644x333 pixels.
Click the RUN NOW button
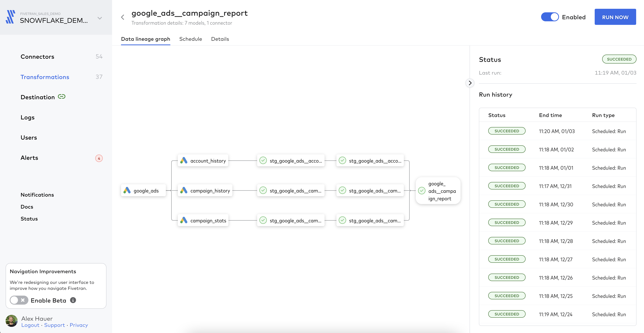615,17
